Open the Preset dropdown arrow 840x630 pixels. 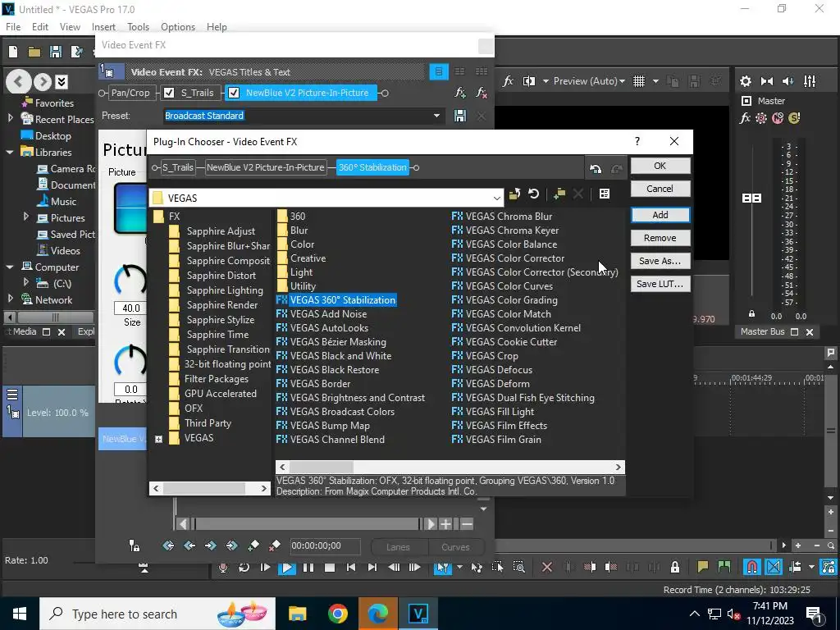[436, 116]
